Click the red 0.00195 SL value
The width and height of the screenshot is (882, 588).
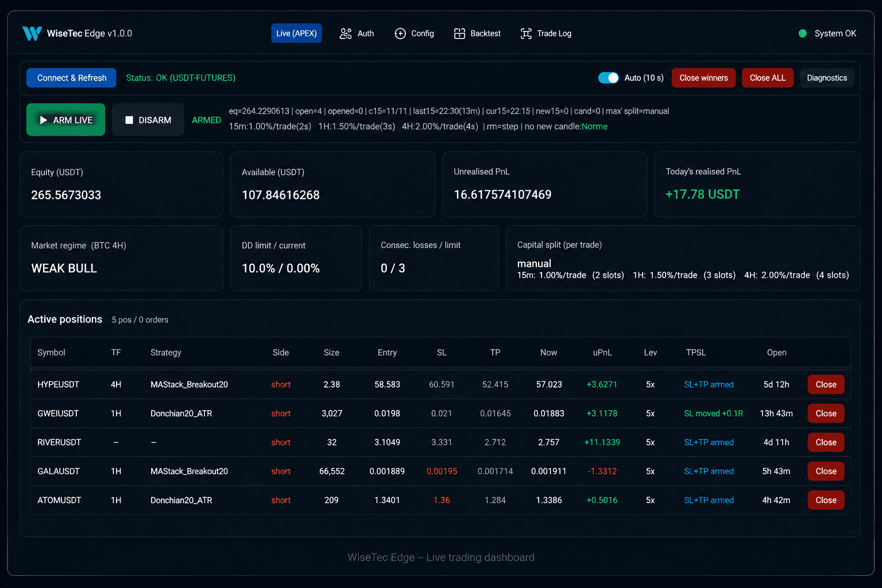point(442,471)
